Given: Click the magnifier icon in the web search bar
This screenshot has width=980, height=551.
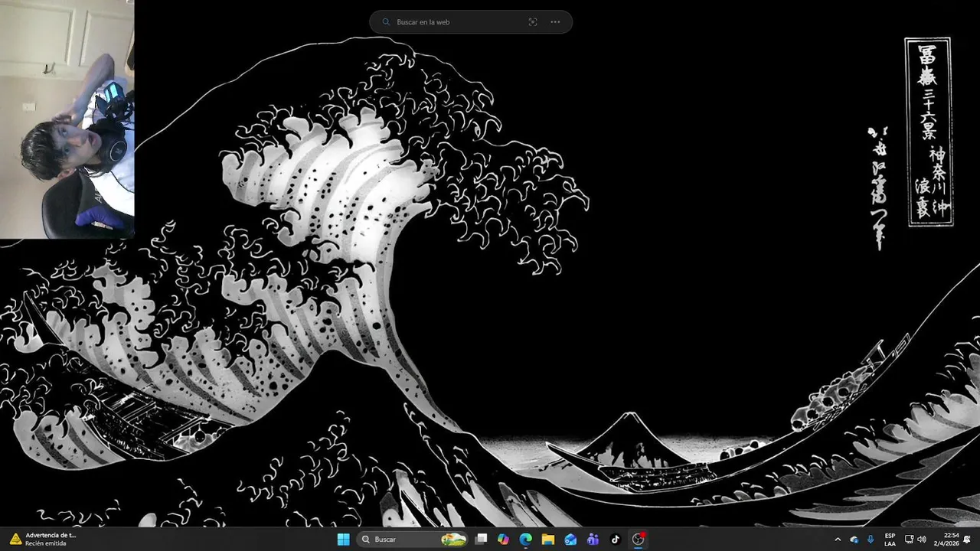Looking at the screenshot, I should click(x=387, y=22).
